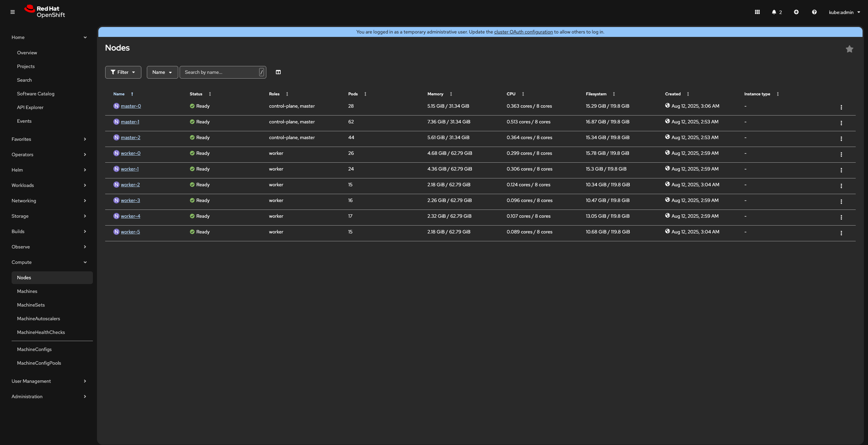Open Machines under Compute
868x445 pixels.
[27, 291]
